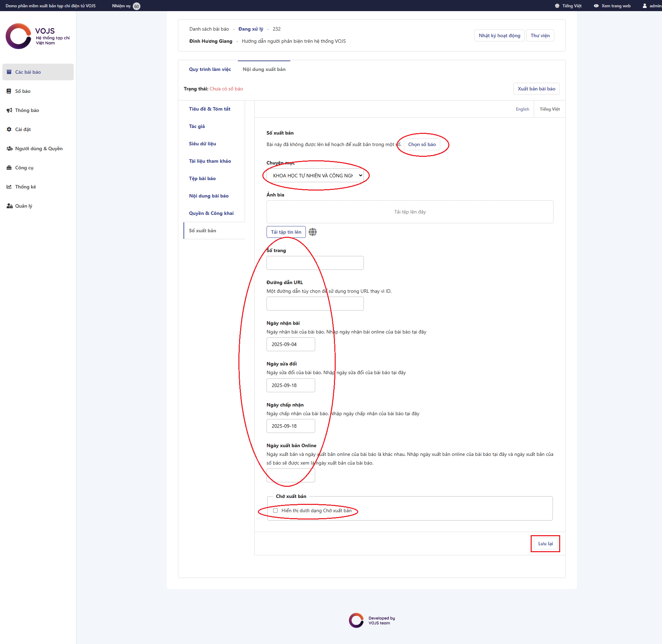Screen dimensions: 662x644
Task: Click the Chọn số báo button
Action: point(422,144)
